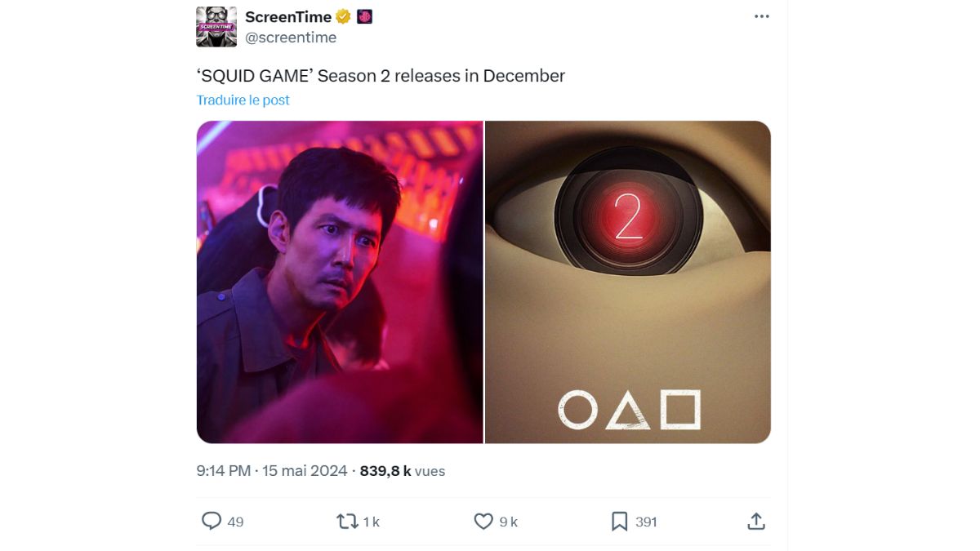Share the post via the share icon
The image size is (980, 551).
pyautogui.click(x=756, y=521)
